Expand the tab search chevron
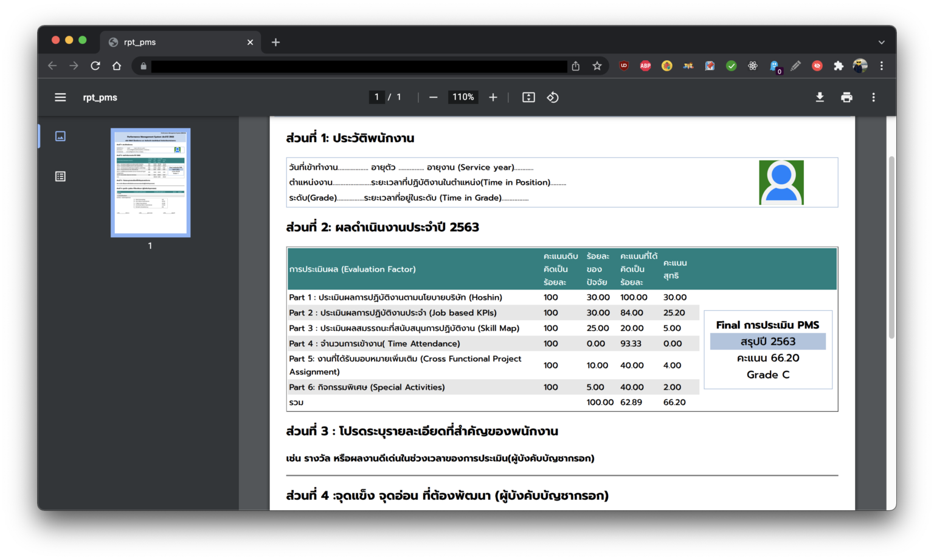The image size is (934, 560). click(x=881, y=42)
